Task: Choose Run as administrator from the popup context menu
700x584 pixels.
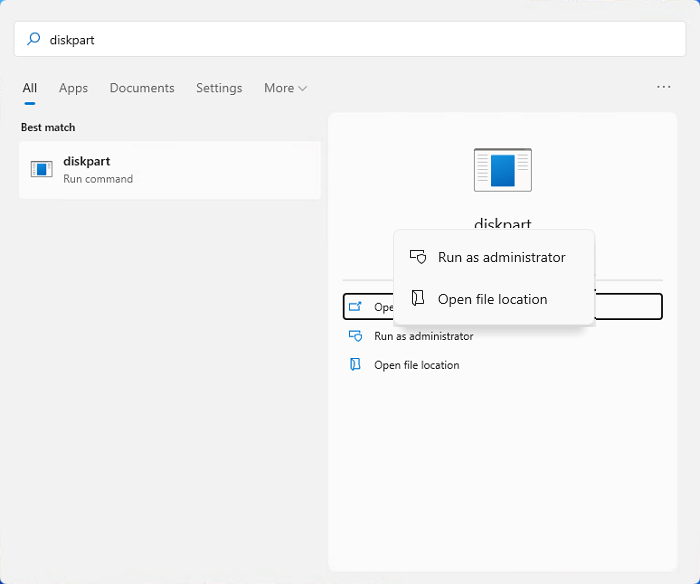Action: 501,257
